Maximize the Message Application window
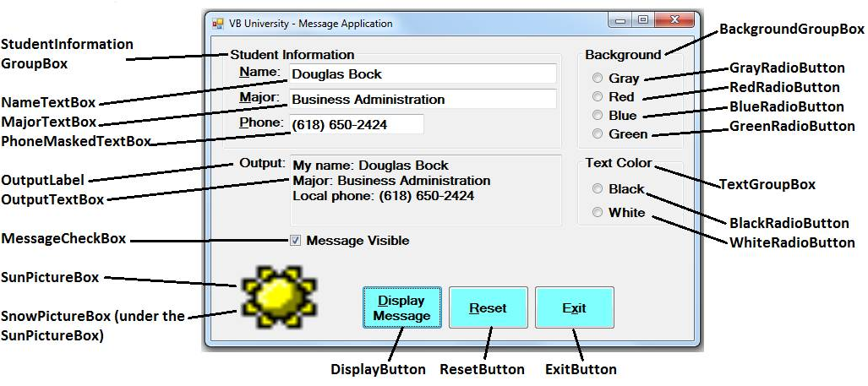The height and width of the screenshot is (386, 868). [642, 21]
